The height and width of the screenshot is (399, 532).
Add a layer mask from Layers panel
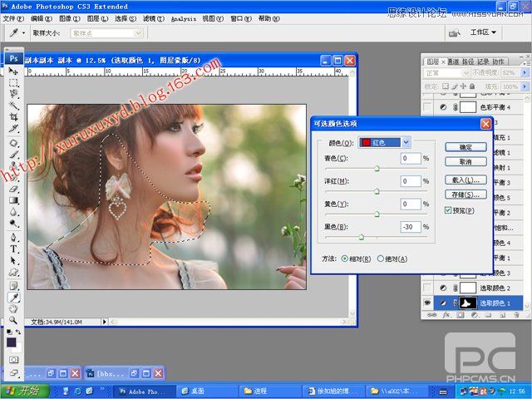tap(460, 315)
